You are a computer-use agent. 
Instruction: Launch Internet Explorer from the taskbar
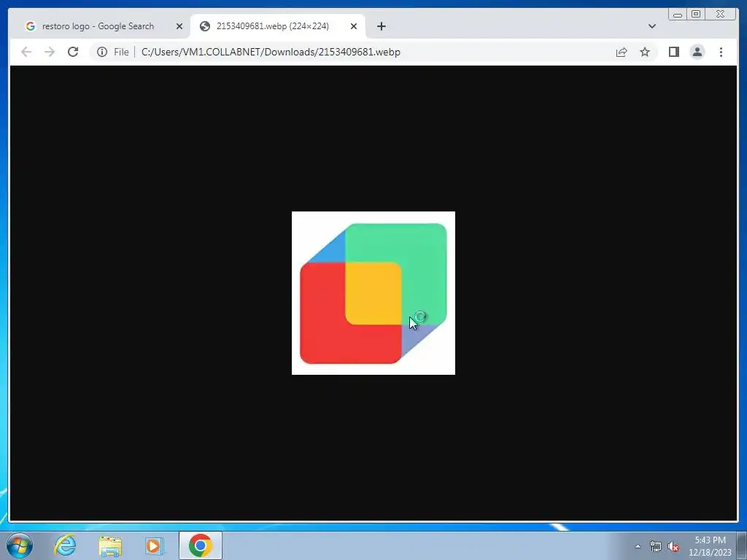click(65, 545)
